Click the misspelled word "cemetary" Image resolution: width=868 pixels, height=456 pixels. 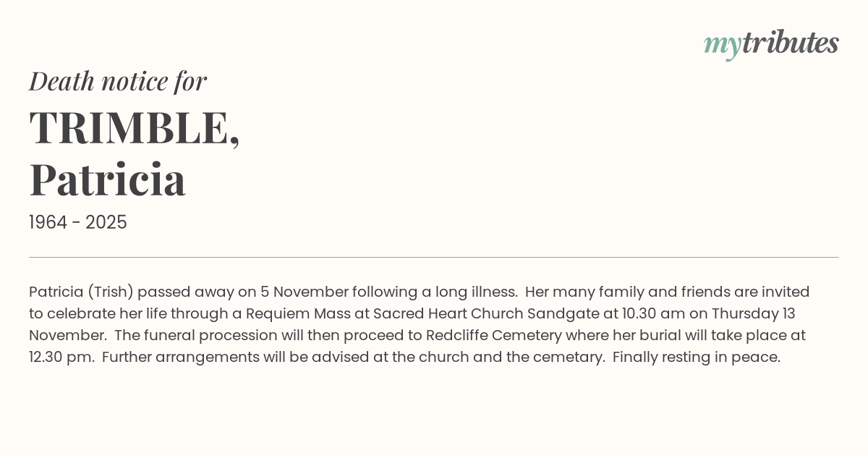(571, 358)
